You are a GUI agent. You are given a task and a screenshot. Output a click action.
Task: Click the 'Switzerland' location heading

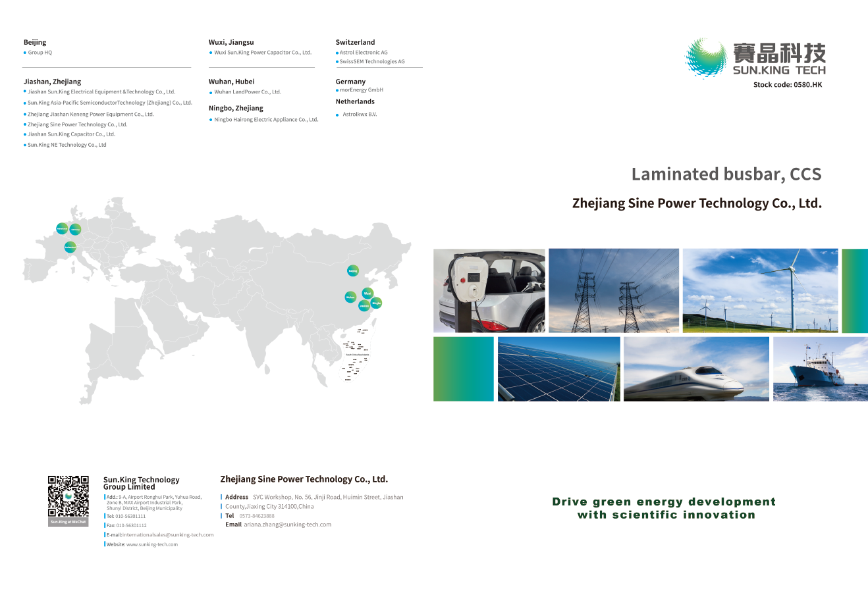coord(356,43)
